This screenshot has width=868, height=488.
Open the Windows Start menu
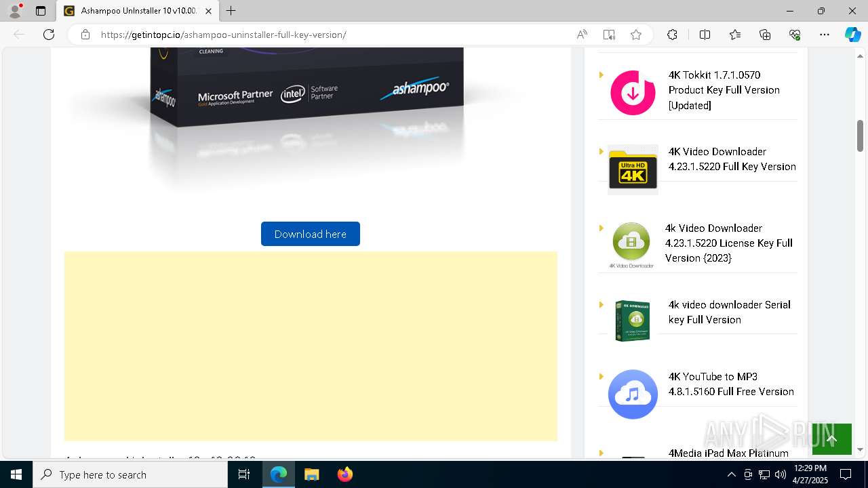pyautogui.click(x=16, y=474)
